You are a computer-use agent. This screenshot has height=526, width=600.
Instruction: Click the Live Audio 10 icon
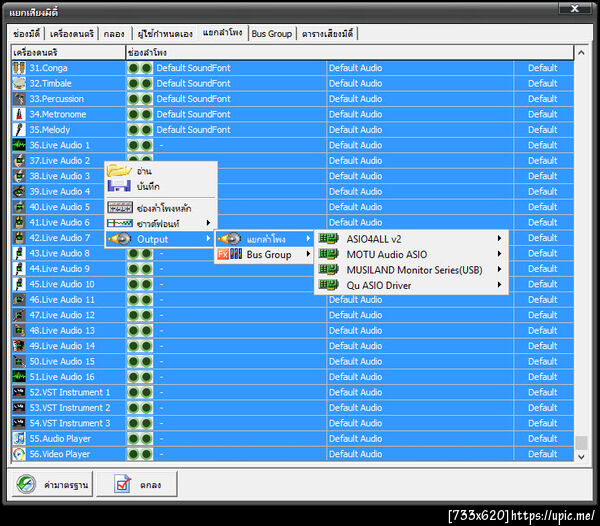19,284
